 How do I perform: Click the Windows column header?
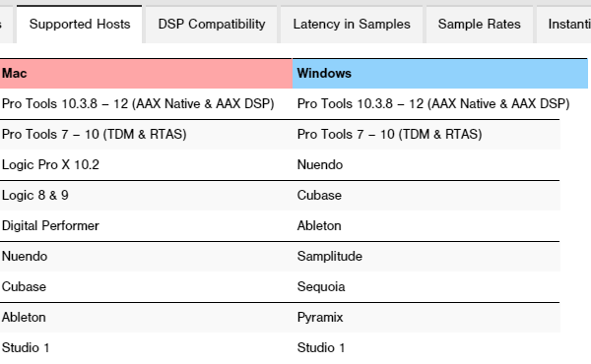(440, 74)
